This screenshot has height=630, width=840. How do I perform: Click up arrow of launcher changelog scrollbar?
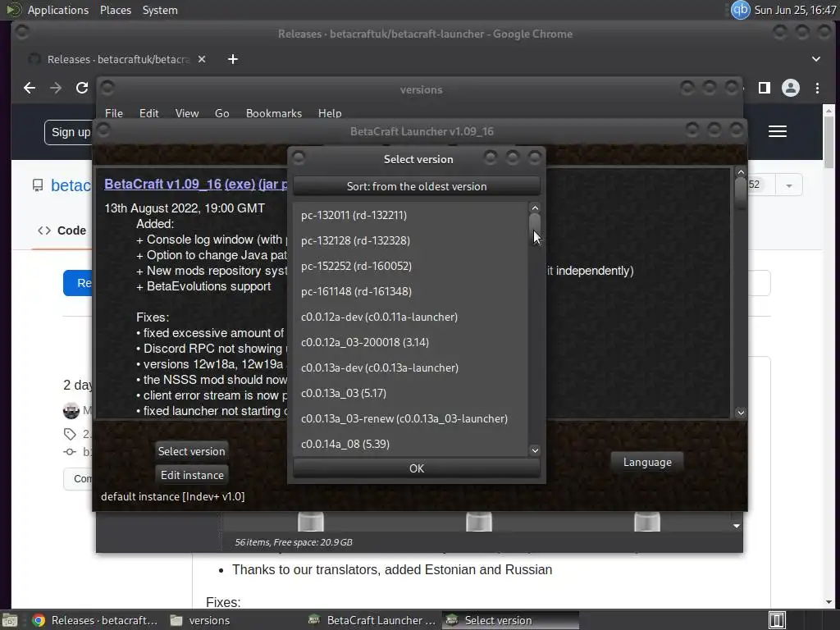pyautogui.click(x=741, y=172)
